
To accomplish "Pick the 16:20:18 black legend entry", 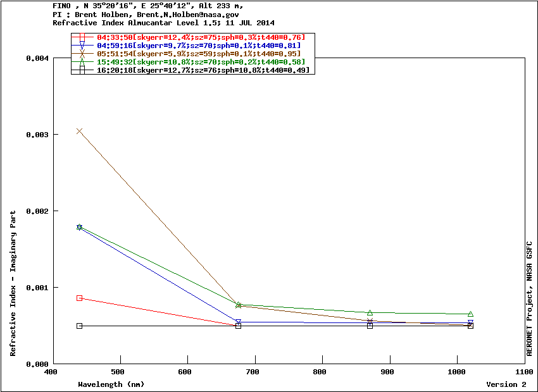I will pos(203,70).
